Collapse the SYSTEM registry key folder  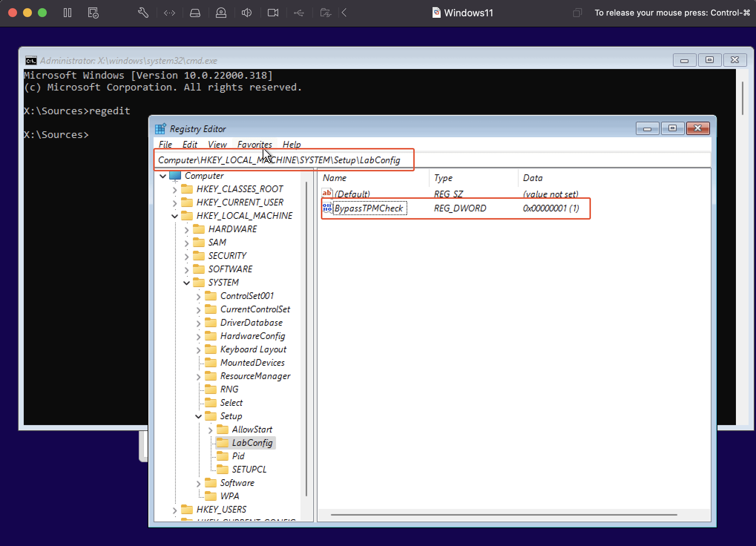point(187,282)
